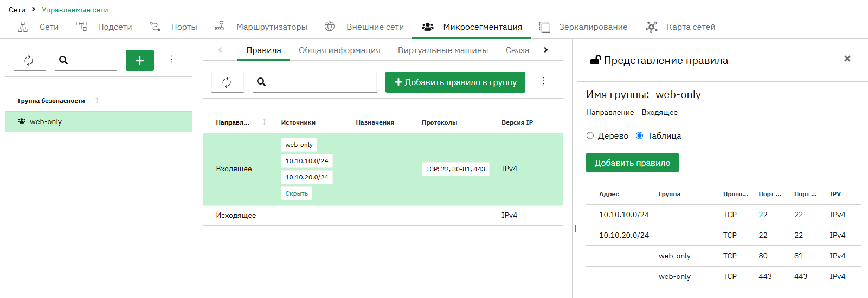Click the router icon next to Маршрутизаторы

click(220, 27)
